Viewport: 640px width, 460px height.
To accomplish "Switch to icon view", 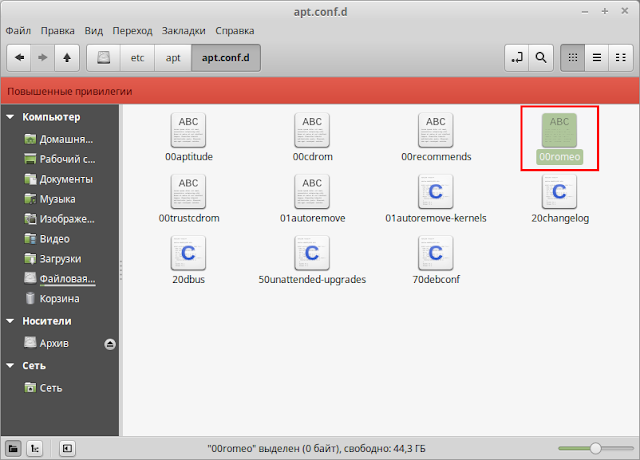I will coord(573,58).
